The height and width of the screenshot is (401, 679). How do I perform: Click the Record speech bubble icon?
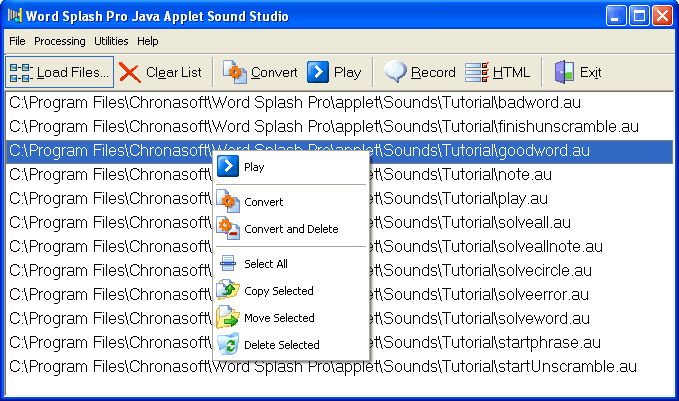click(396, 72)
